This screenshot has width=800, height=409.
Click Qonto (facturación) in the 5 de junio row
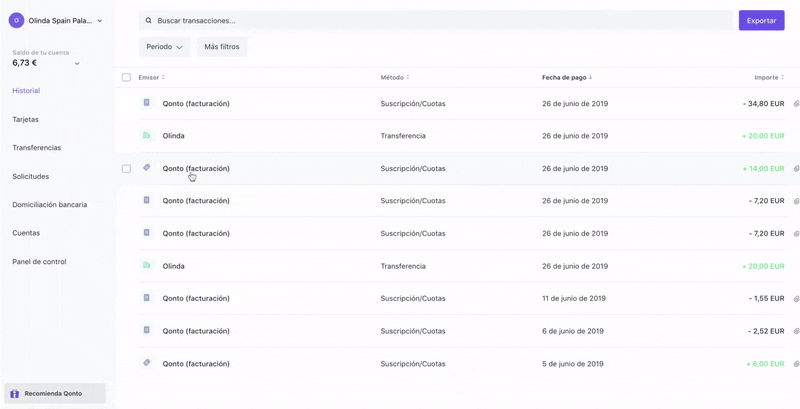(x=196, y=364)
